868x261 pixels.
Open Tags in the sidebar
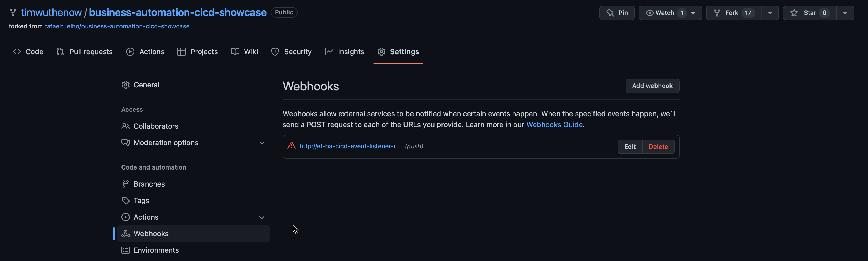194,200
